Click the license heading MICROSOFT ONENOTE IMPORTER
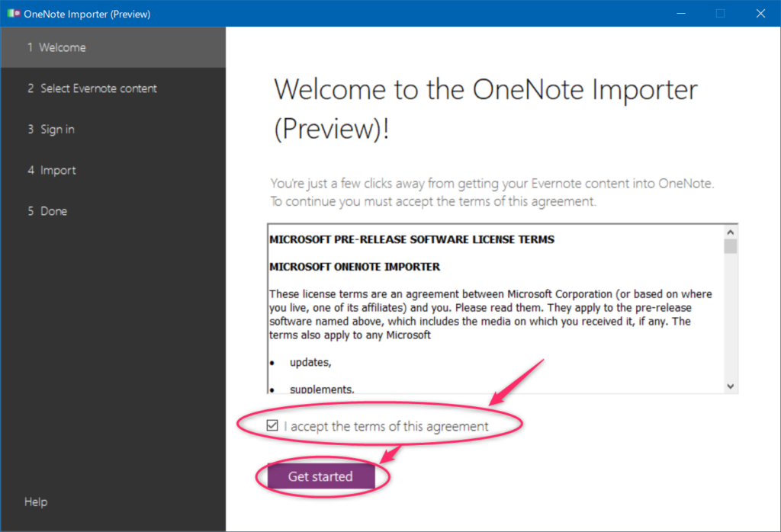This screenshot has height=532, width=781. pos(355,267)
